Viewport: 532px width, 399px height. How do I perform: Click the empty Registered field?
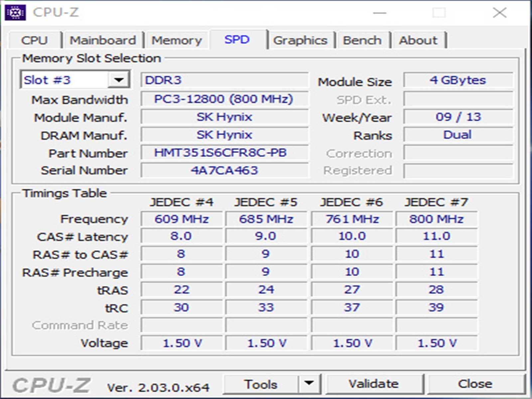(458, 171)
